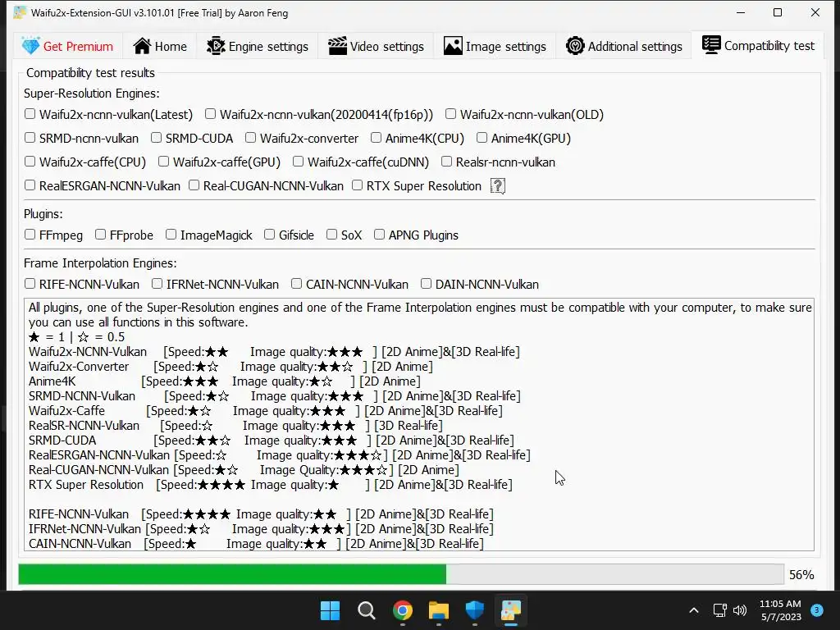Click the Video settings clapperboard icon
This screenshot has height=630, width=840.
[x=337, y=46]
